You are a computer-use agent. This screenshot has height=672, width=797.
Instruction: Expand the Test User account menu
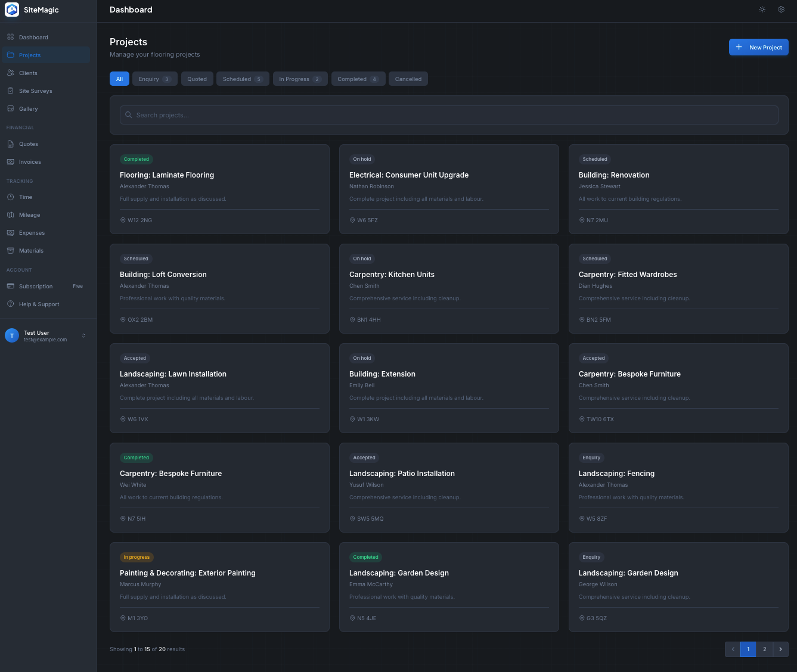coord(48,335)
